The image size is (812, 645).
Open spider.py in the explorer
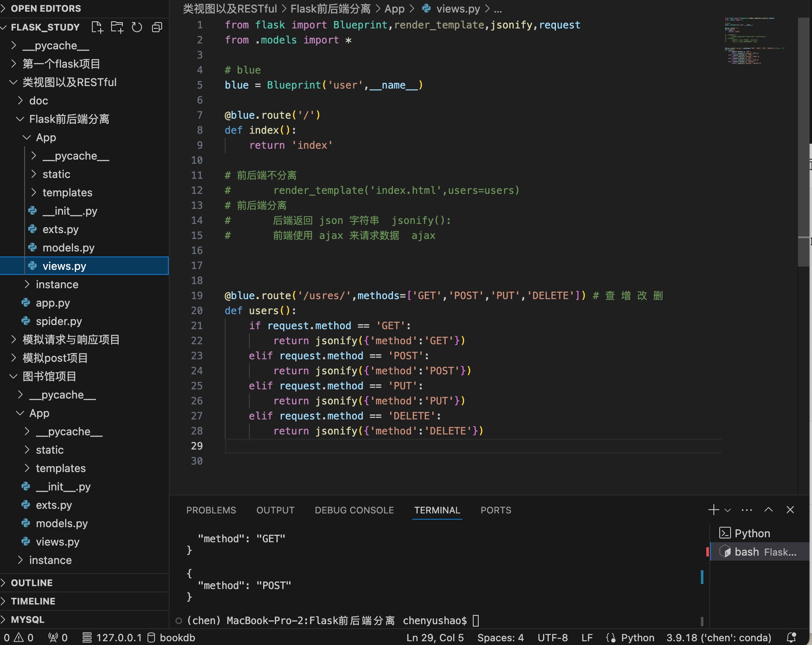point(84,321)
